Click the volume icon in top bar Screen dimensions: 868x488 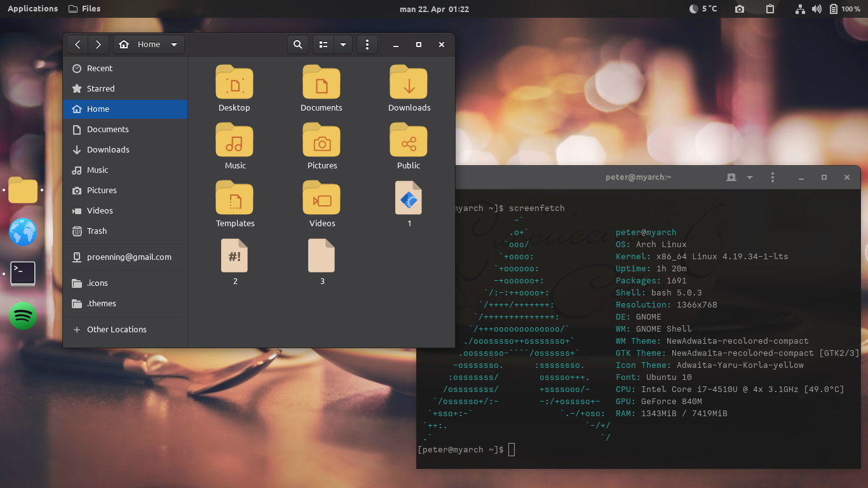point(817,9)
